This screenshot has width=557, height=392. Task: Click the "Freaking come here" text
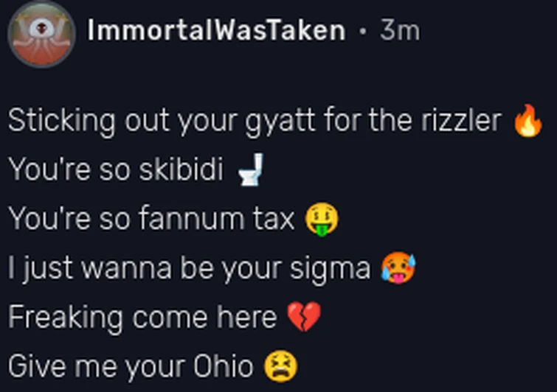(x=142, y=318)
